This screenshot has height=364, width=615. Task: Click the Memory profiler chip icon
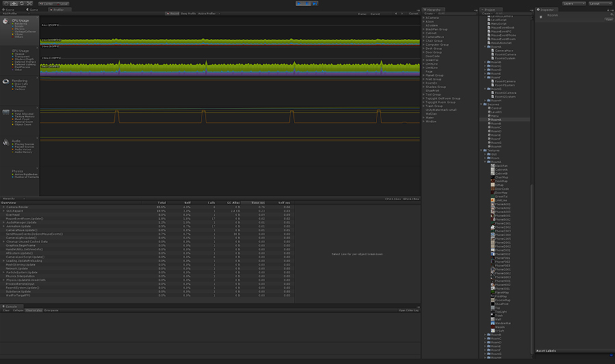[6, 112]
